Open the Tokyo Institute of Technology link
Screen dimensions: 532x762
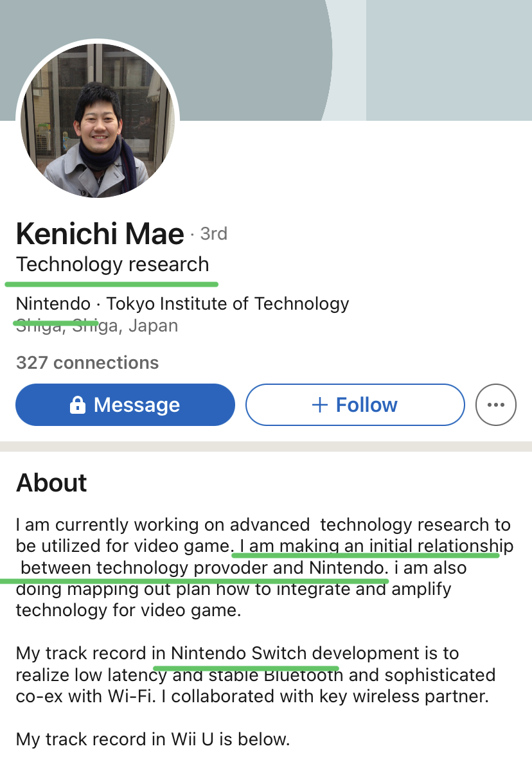pyautogui.click(x=227, y=303)
